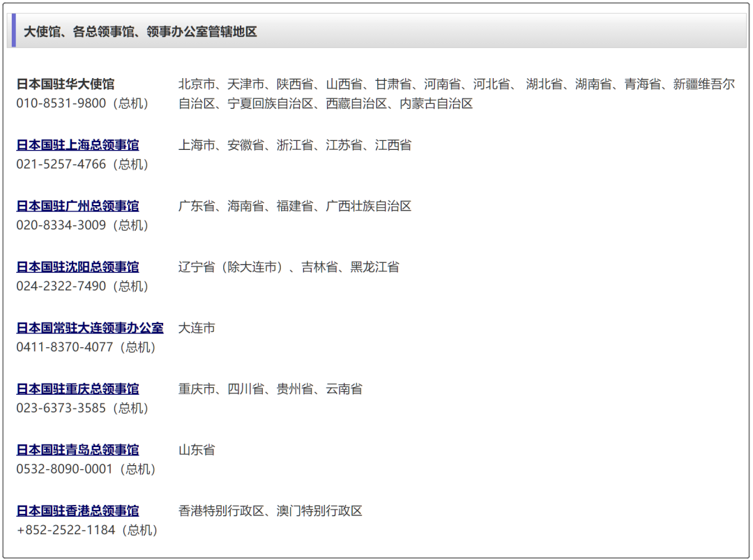Go to the 日本国驻青岛总领事馆 link
This screenshot has width=753, height=560.
coord(77,450)
